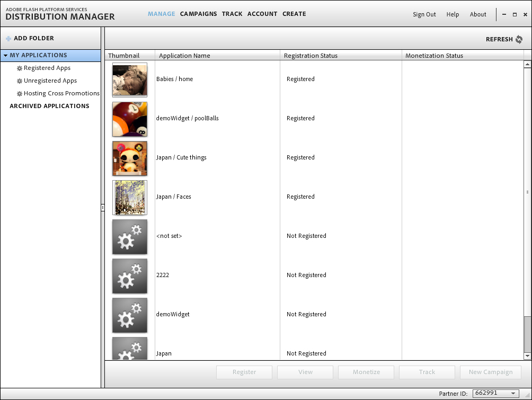The height and width of the screenshot is (400, 532).
Task: Click the gear icon beside Unregistered Apps
Action: [19, 81]
